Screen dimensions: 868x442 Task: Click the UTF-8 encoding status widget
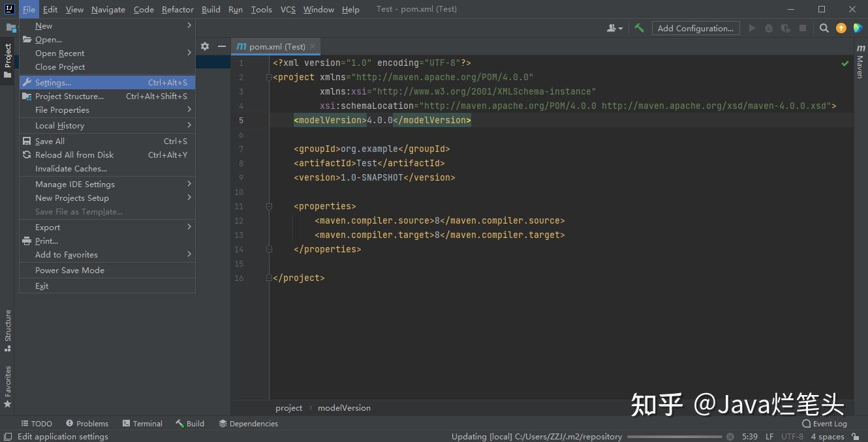pyautogui.click(x=792, y=436)
